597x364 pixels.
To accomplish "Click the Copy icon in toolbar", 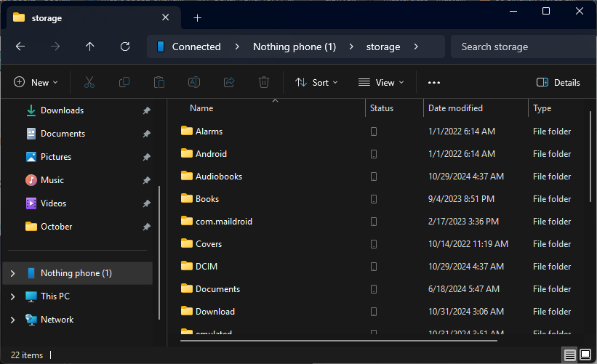I will pyautogui.click(x=124, y=83).
